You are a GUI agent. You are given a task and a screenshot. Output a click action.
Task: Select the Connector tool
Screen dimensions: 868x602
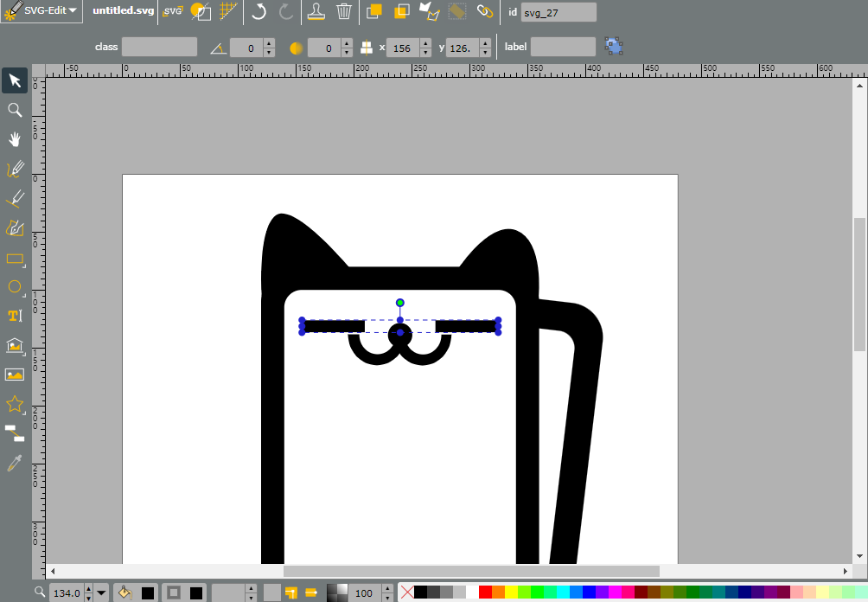(x=15, y=433)
